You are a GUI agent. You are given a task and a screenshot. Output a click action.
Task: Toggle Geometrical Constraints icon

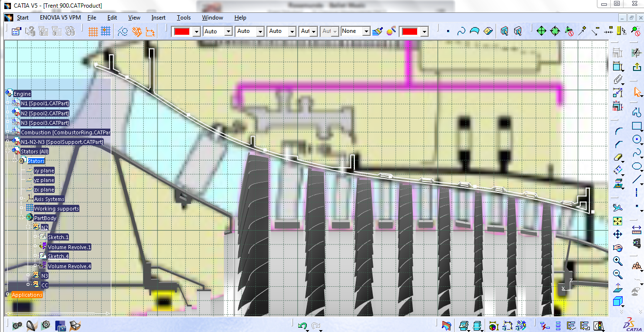click(x=137, y=31)
